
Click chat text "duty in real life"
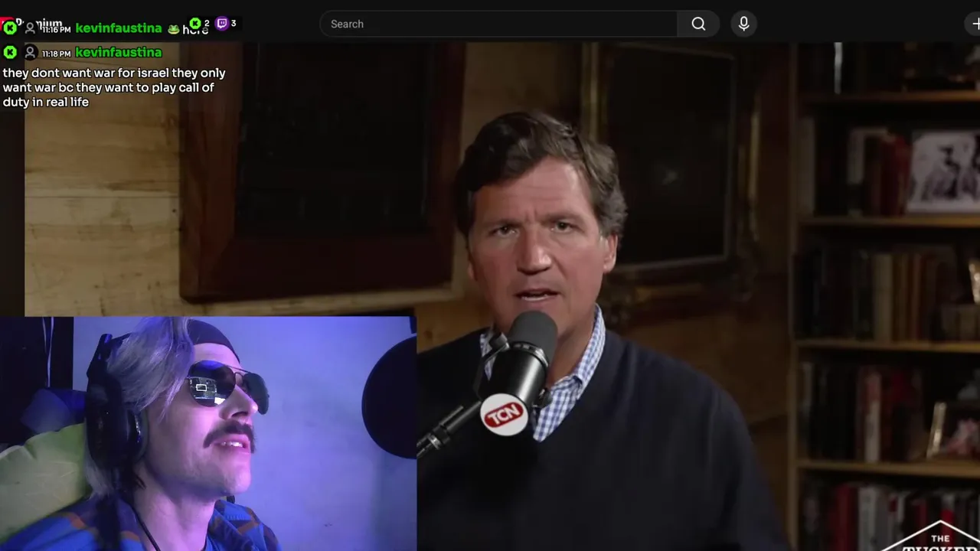click(x=46, y=102)
